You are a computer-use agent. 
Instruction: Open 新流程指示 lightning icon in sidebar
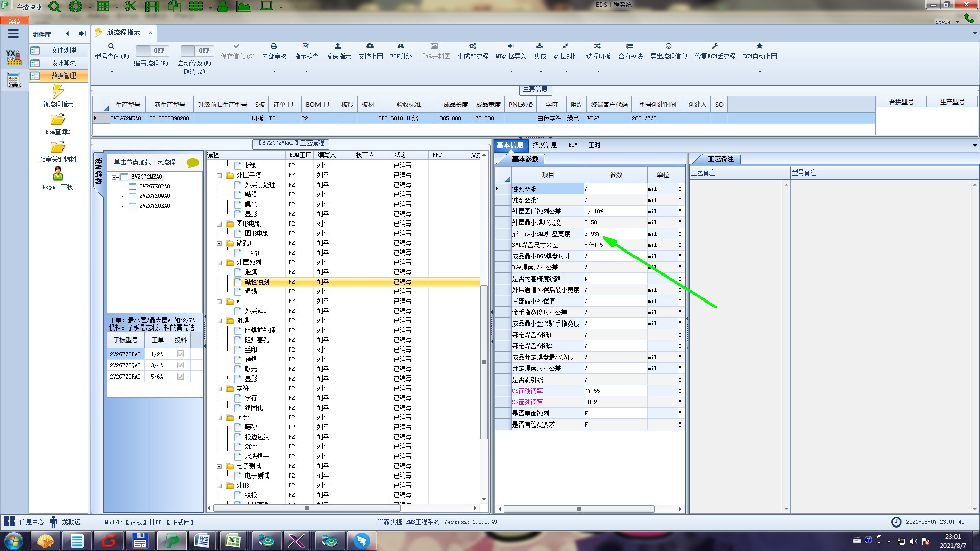58,92
